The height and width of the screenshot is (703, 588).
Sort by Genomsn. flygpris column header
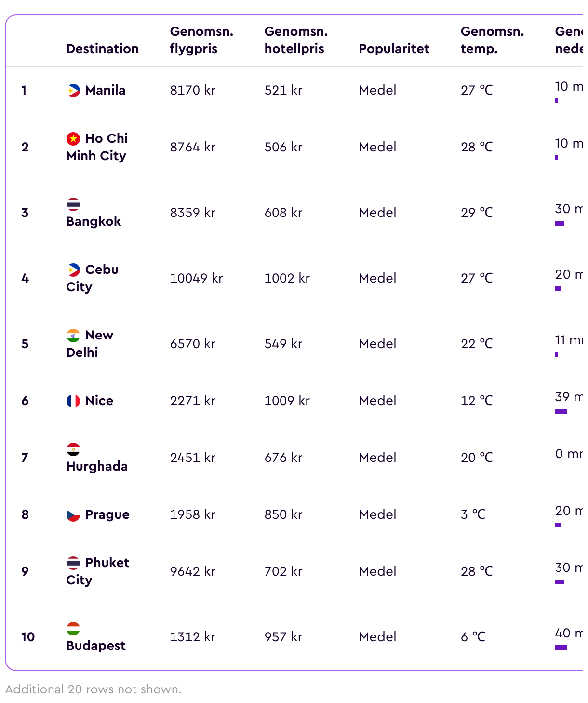[201, 40]
